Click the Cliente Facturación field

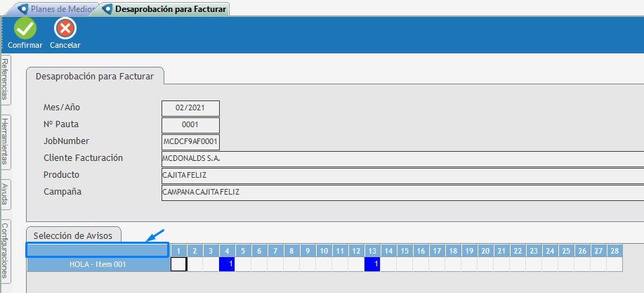(400, 159)
